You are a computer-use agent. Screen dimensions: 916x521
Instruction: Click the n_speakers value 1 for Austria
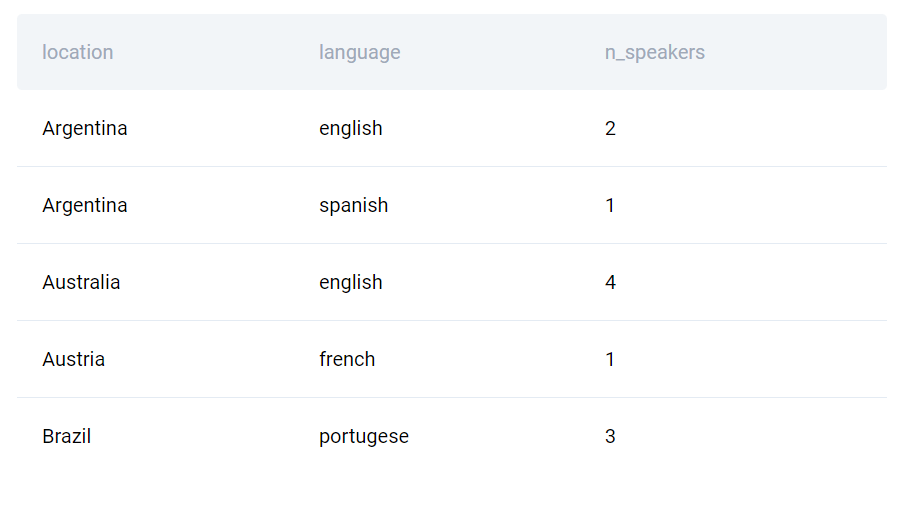click(x=610, y=359)
